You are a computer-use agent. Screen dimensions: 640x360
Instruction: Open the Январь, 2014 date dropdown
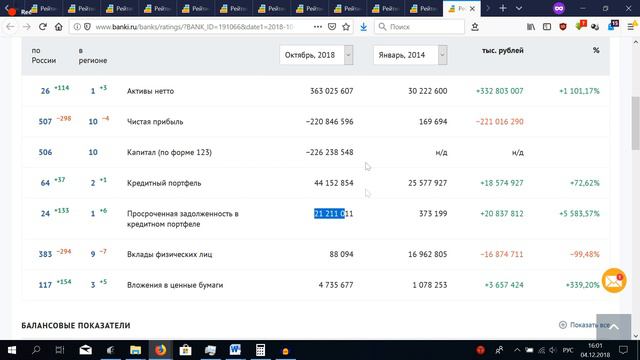(410, 55)
